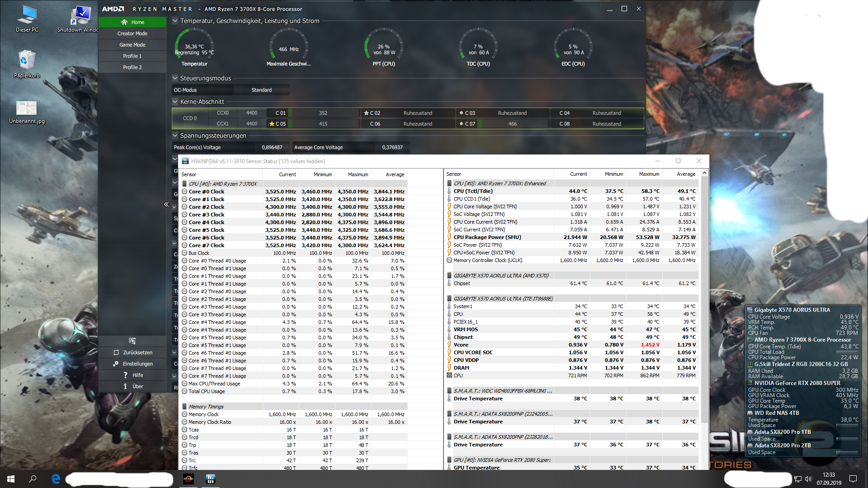Open Einstellungen gear settings

click(x=116, y=364)
